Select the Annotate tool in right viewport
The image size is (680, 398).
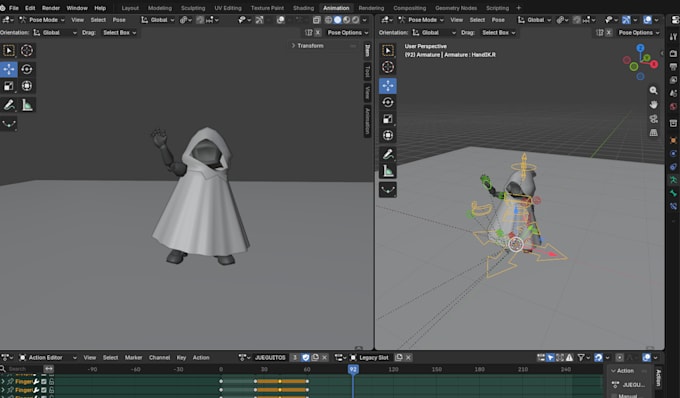click(388, 154)
